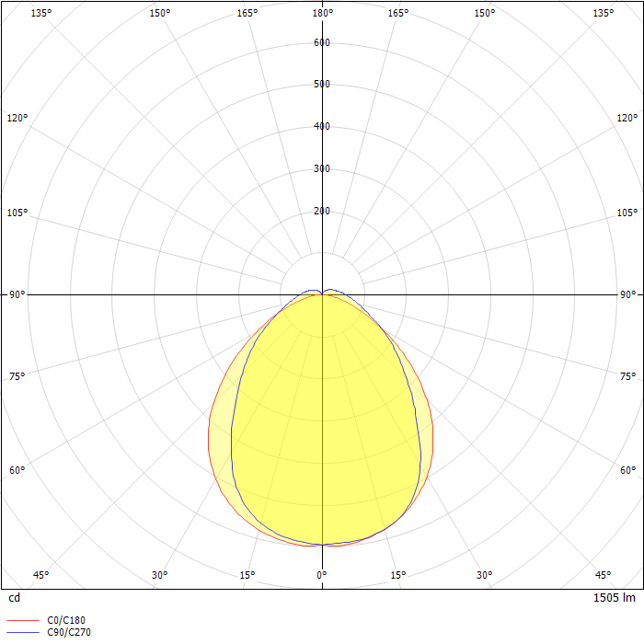Click the 600 intensity scale label
The image size is (644, 644).
click(x=322, y=42)
